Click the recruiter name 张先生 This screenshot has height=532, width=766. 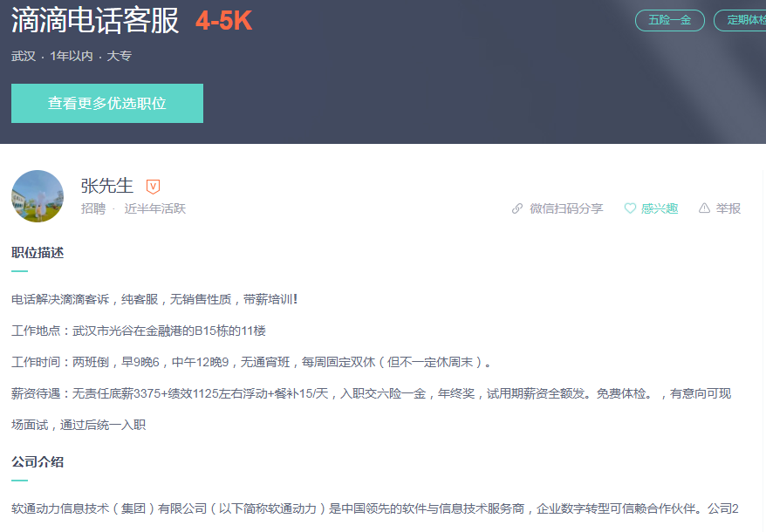coord(107,186)
